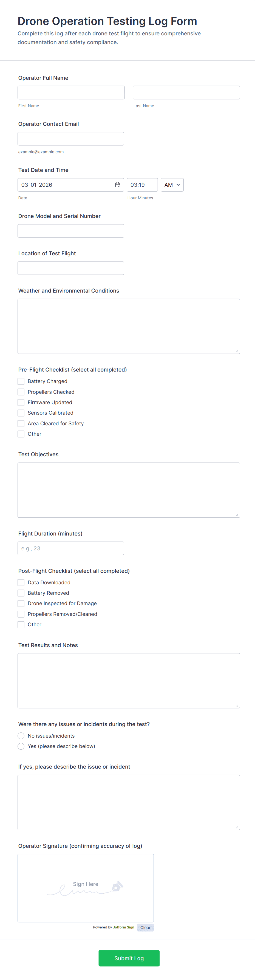Click the Last Name text box
Image resolution: width=255 pixels, height=980 pixels.
pyautogui.click(x=186, y=92)
